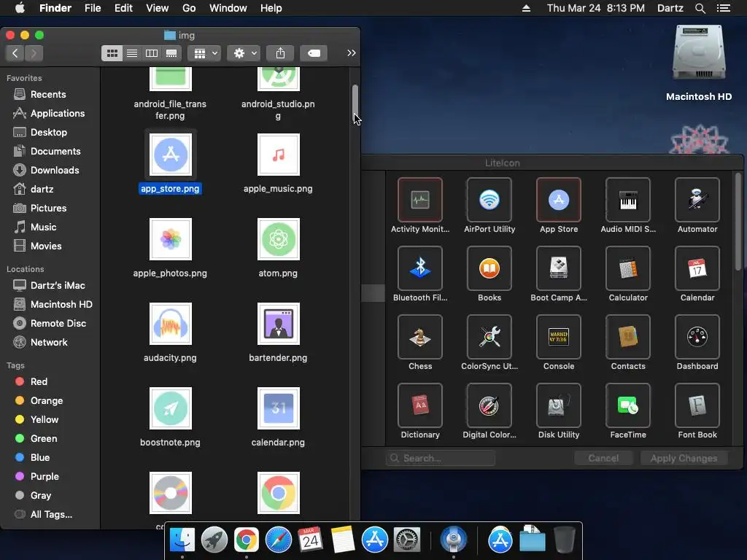This screenshot has width=747, height=560.
Task: Switch Finder to list view
Action: [x=132, y=53]
